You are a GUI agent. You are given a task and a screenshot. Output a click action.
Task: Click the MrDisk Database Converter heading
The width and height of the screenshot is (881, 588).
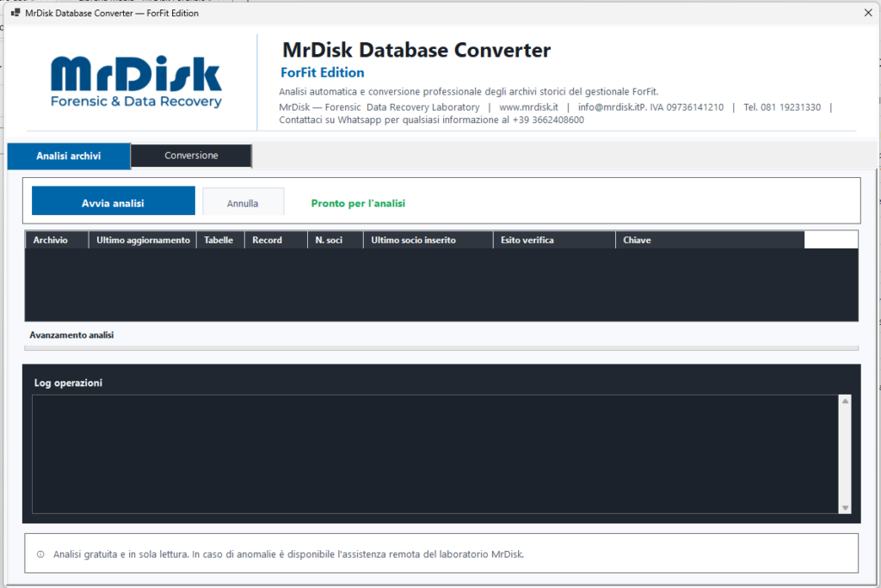pyautogui.click(x=416, y=50)
